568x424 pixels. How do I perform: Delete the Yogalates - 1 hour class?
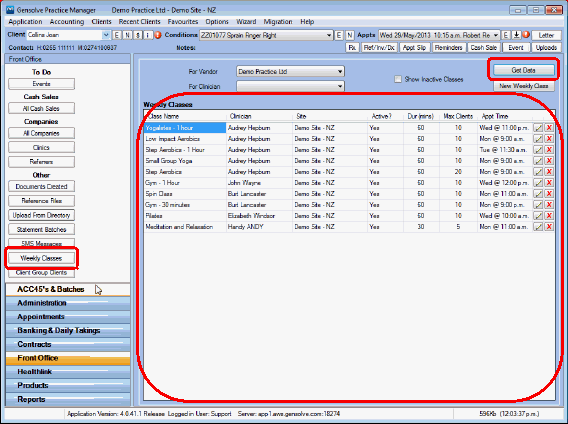coord(549,128)
